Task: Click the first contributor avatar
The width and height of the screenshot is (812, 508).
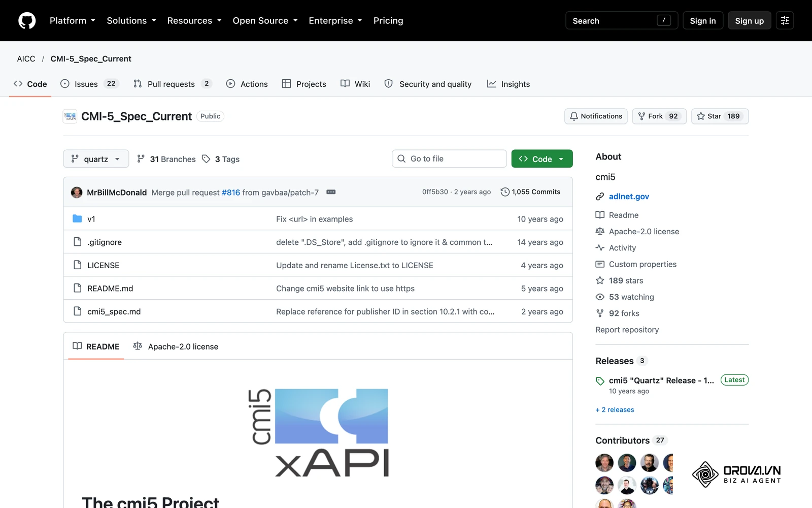Action: [x=604, y=463]
